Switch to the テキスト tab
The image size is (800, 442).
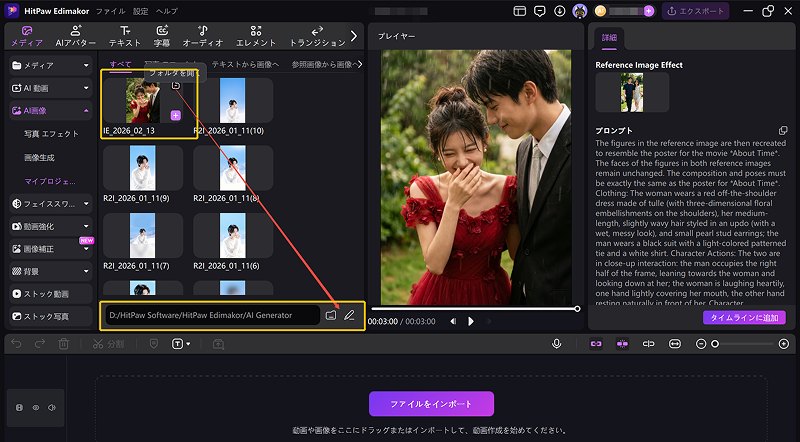click(x=124, y=36)
